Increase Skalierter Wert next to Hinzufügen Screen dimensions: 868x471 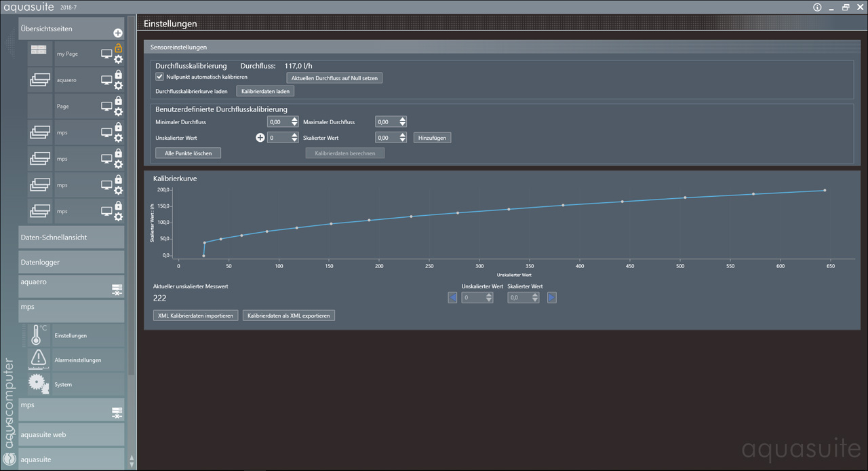403,135
